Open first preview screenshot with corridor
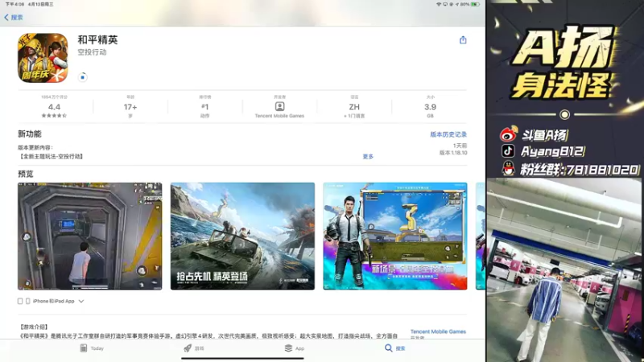Image resolution: width=644 pixels, height=362 pixels. [x=90, y=236]
